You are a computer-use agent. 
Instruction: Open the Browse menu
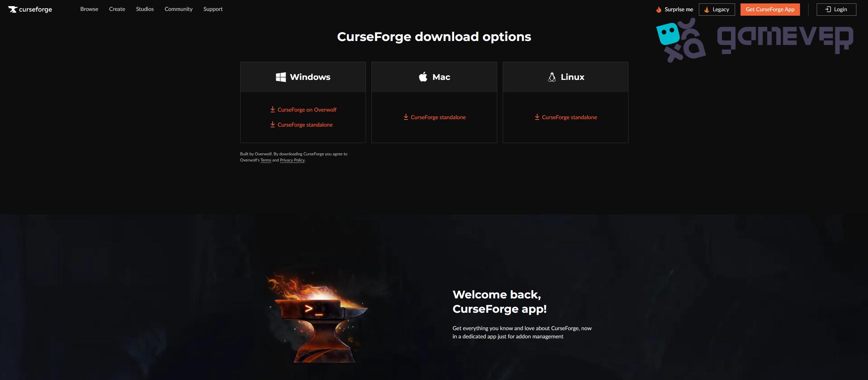89,9
